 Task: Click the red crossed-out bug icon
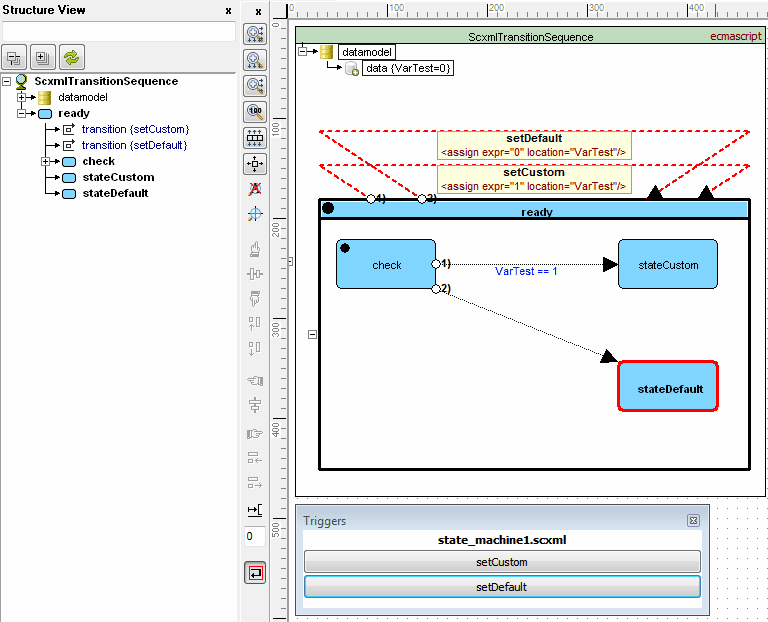pyautogui.click(x=255, y=189)
